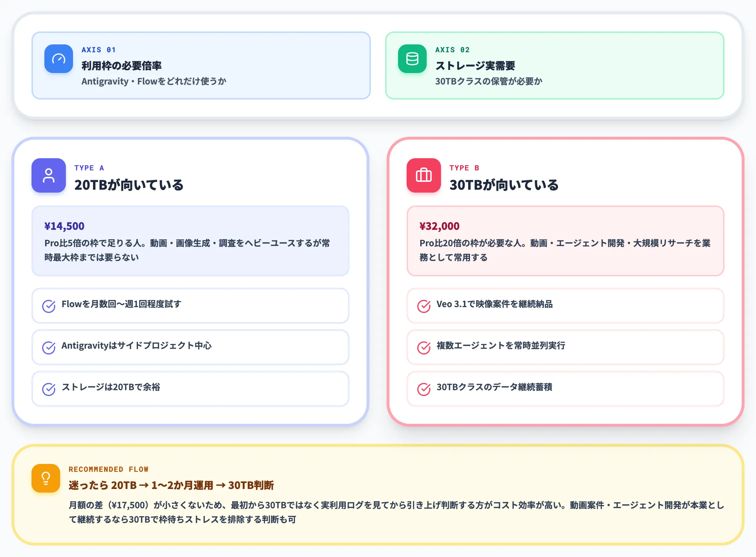Click check icon beside ストレージは20TBで余裕

(x=49, y=389)
